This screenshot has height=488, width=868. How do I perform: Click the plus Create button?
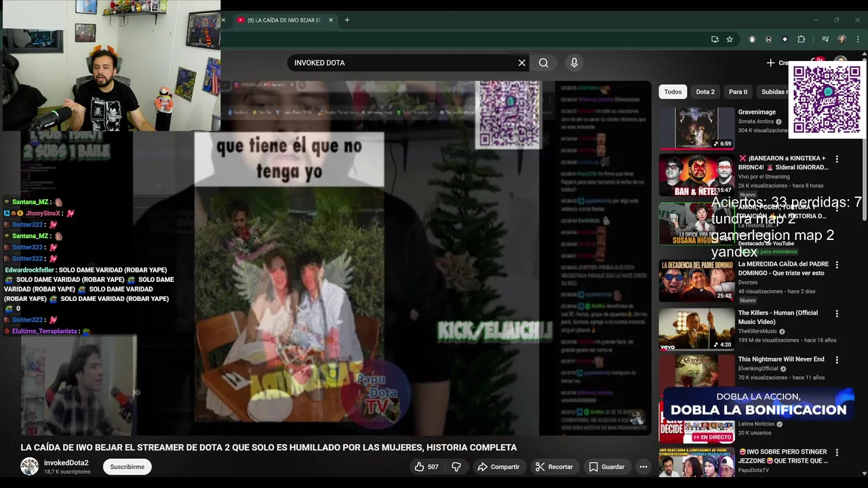coord(777,62)
